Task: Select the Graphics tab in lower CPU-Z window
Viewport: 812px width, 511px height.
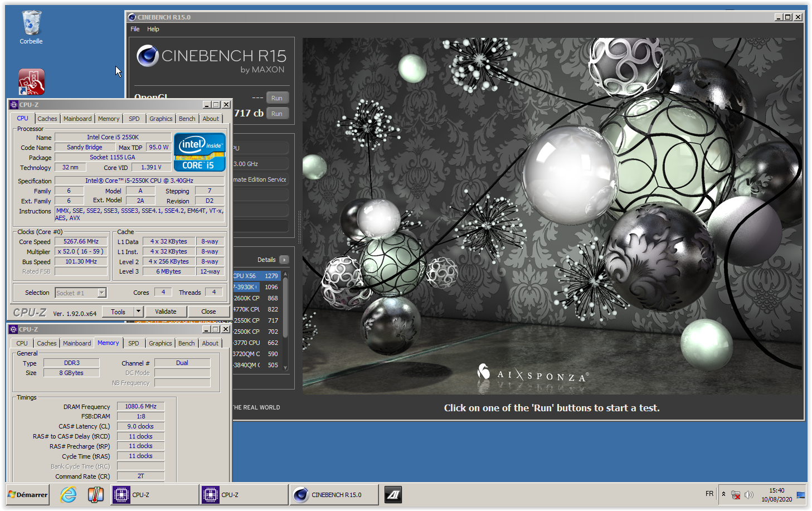Action: tap(161, 343)
